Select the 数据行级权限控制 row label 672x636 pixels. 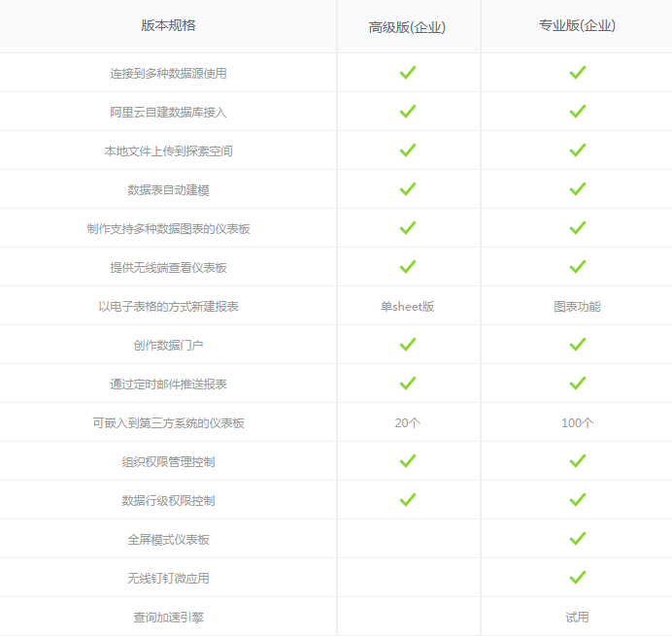tap(168, 501)
